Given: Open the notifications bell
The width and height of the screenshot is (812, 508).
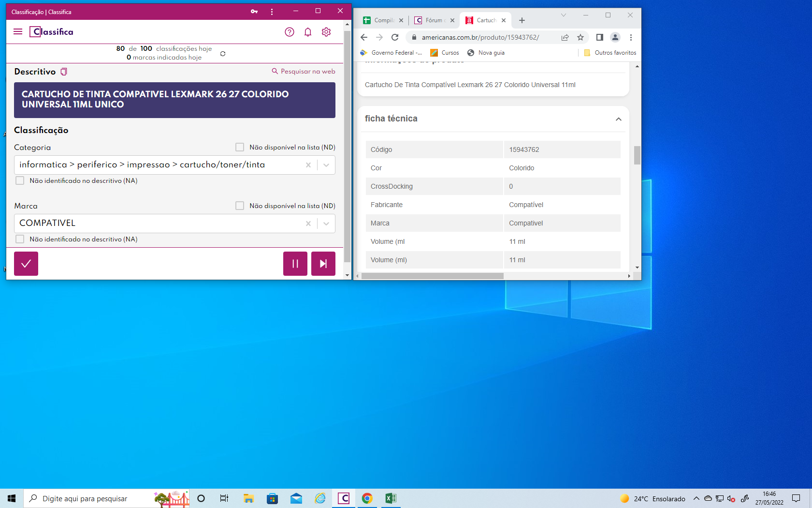Looking at the screenshot, I should coord(308,32).
